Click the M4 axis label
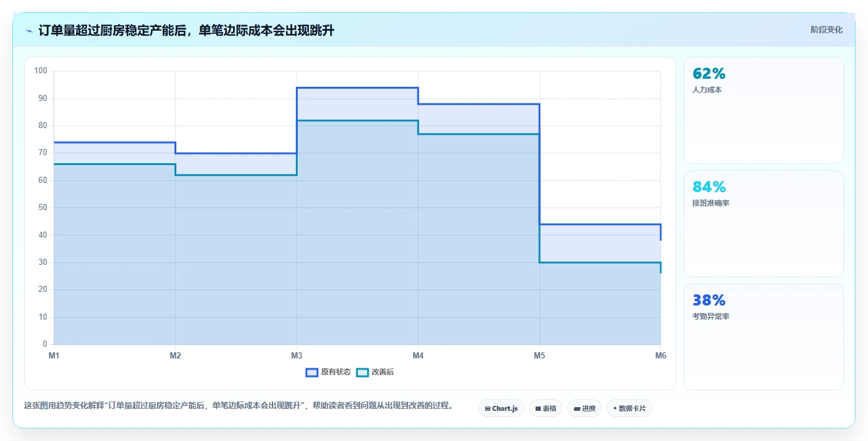Screen dimensions: 868x441 tap(418, 356)
